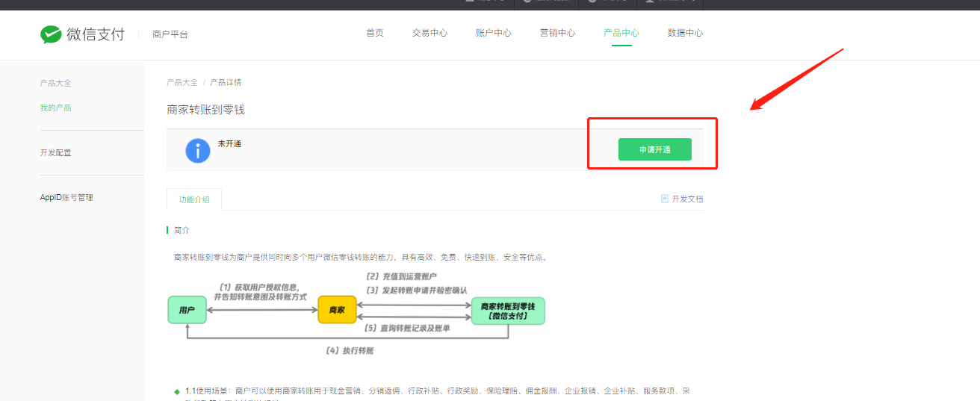Open 数据中心 in the top navigation
This screenshot has width=980, height=401.
[x=685, y=33]
